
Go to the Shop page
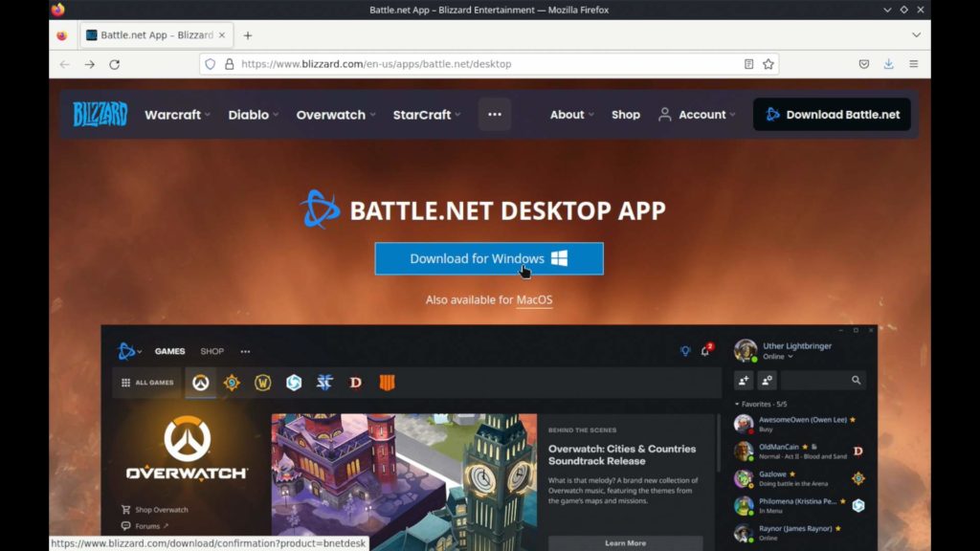click(626, 115)
